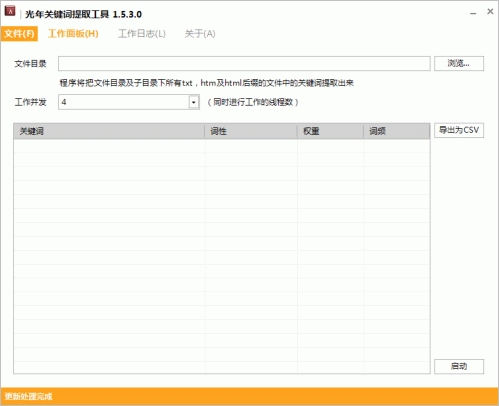Click the 导出为CSV export button
This screenshot has width=499, height=406.
click(x=459, y=130)
